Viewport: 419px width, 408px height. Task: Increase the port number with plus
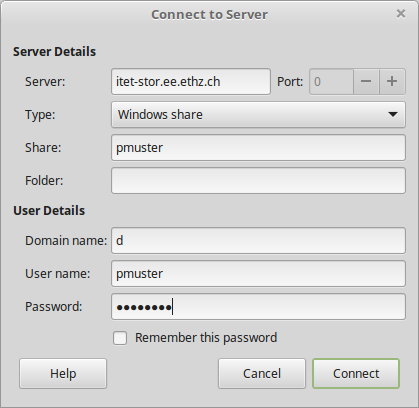[392, 82]
